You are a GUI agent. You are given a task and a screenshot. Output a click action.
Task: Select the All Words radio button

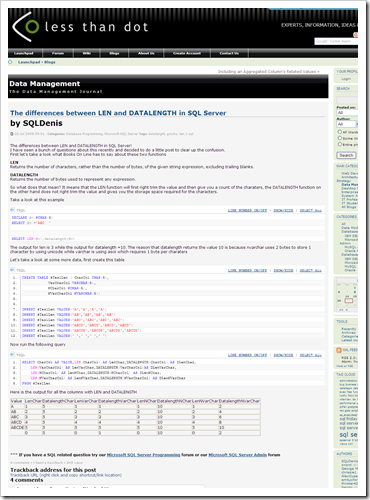click(340, 132)
